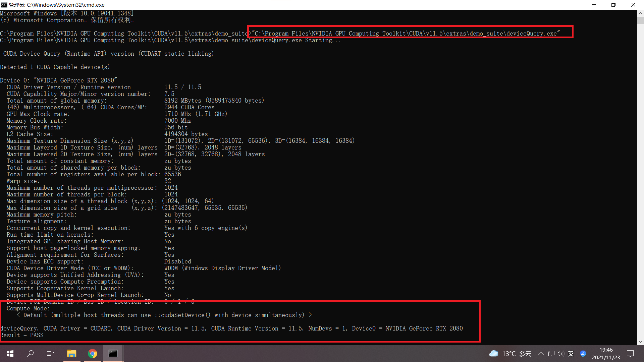Screen dimensions: 644x362
Task: Click the 'CUDA Device Query (Runtime API)' line
Action: (108, 54)
